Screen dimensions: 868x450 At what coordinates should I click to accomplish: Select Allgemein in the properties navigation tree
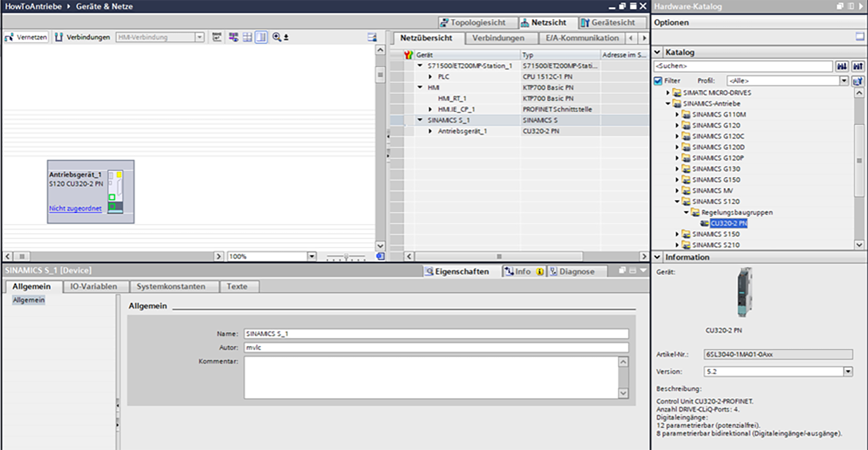pos(29,300)
